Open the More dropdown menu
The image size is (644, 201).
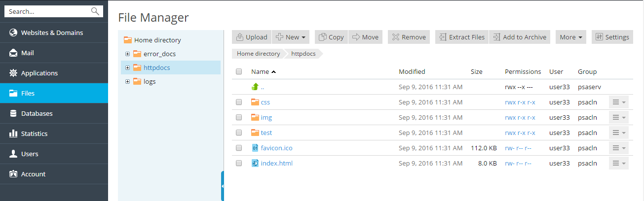click(x=570, y=37)
